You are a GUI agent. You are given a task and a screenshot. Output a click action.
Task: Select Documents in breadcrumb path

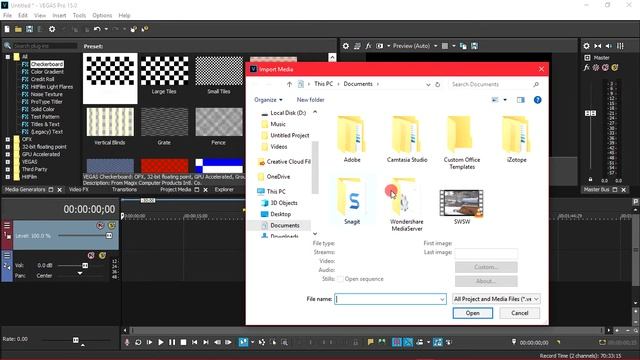[358, 84]
